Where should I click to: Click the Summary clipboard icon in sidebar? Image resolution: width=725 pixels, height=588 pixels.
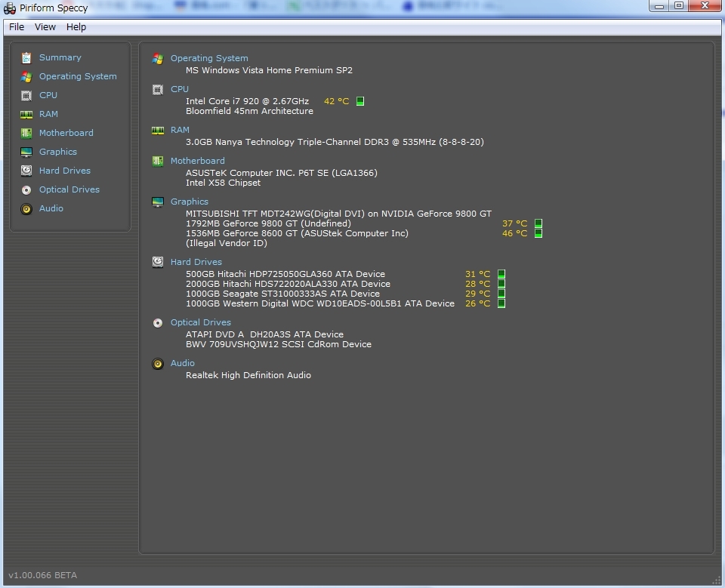[x=26, y=58]
